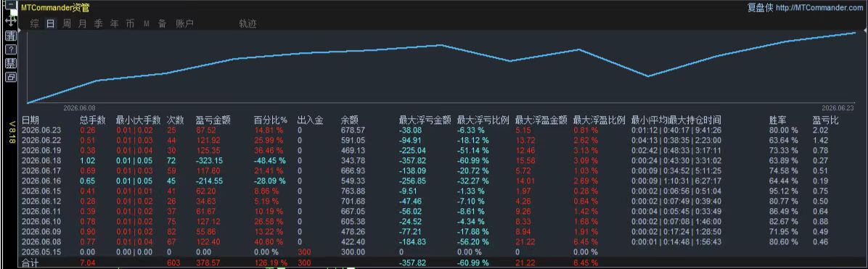868x269 pixels.
Task: Click the 2.02 profit-loss ratio cell
Action: point(820,131)
